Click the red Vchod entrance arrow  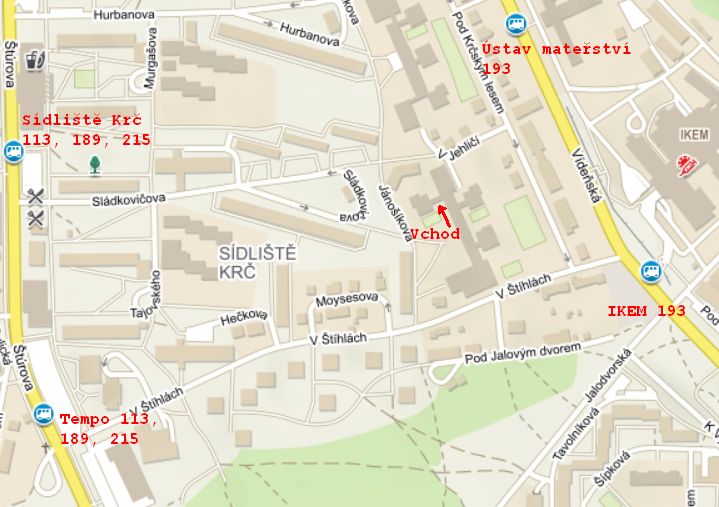click(x=444, y=216)
